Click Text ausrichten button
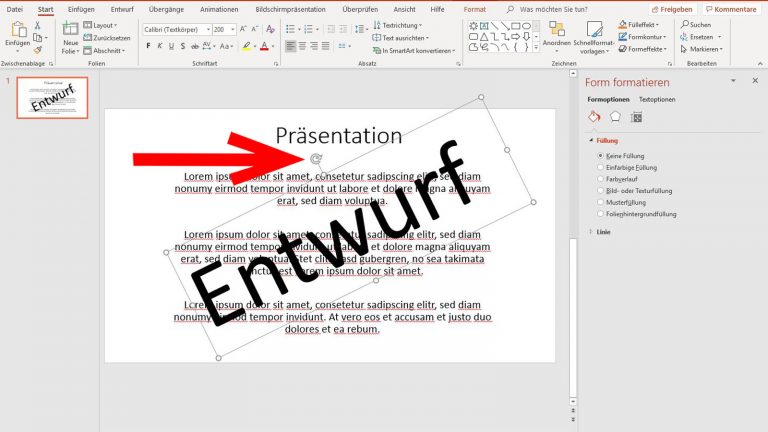Image resolution: width=768 pixels, height=432 pixels. 401,38
